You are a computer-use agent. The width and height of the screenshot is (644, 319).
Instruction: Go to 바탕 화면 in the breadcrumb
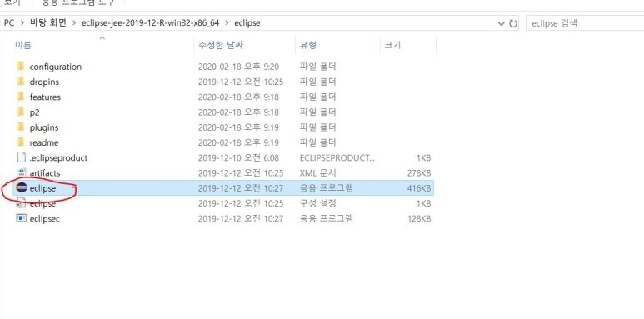[x=48, y=23]
